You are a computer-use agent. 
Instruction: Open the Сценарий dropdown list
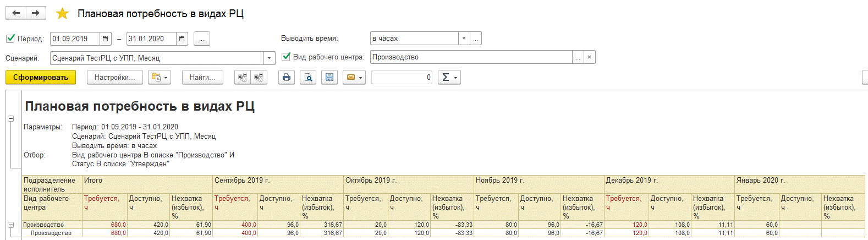tap(270, 58)
